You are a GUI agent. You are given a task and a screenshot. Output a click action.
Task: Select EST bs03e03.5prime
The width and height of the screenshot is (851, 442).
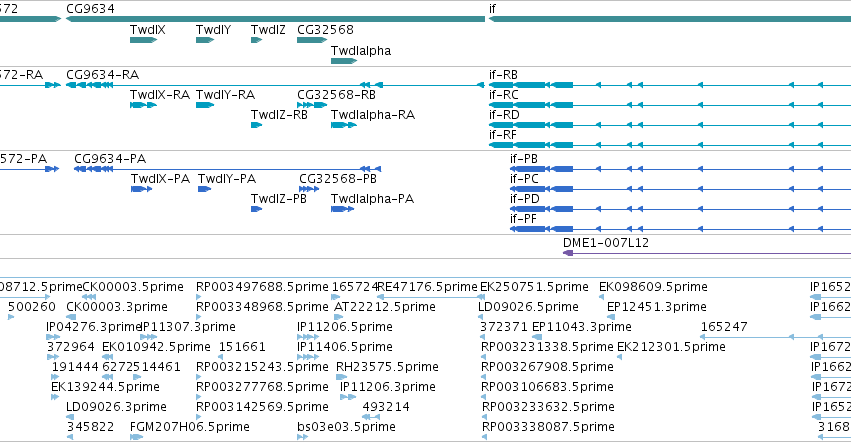tap(346, 428)
